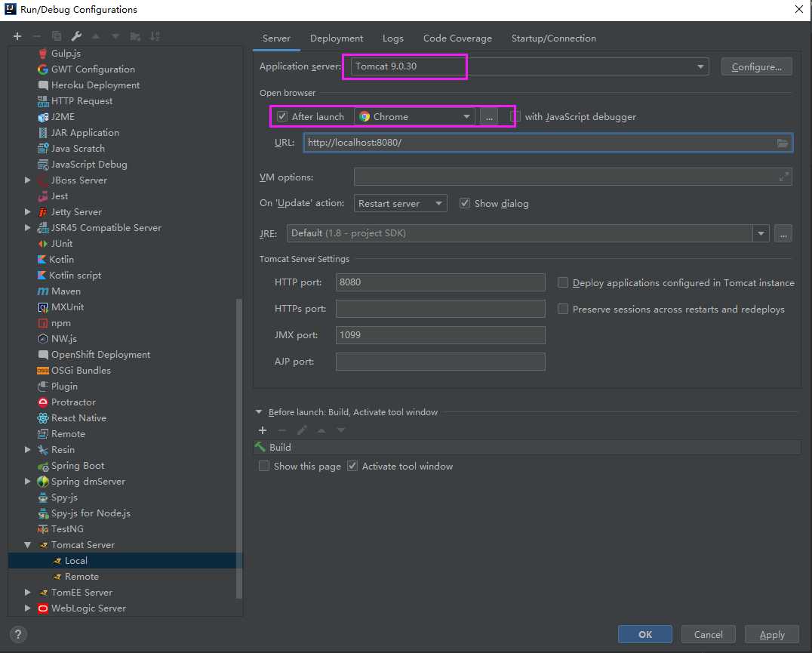This screenshot has width=812, height=653.
Task: Add a before-launch task with plus icon
Action: tap(263, 430)
